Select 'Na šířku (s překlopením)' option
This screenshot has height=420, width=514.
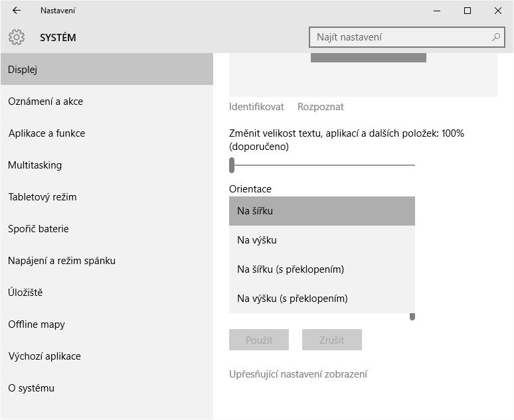[x=321, y=269]
